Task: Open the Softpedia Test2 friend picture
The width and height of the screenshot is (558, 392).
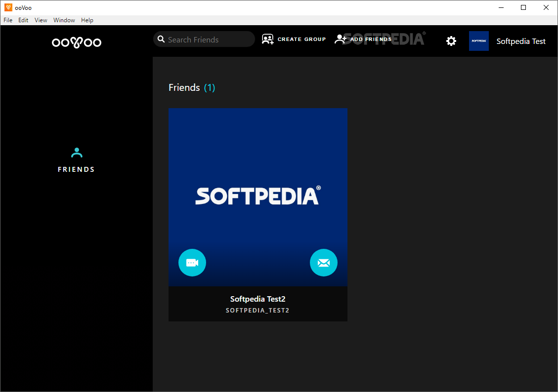Action: (x=258, y=197)
